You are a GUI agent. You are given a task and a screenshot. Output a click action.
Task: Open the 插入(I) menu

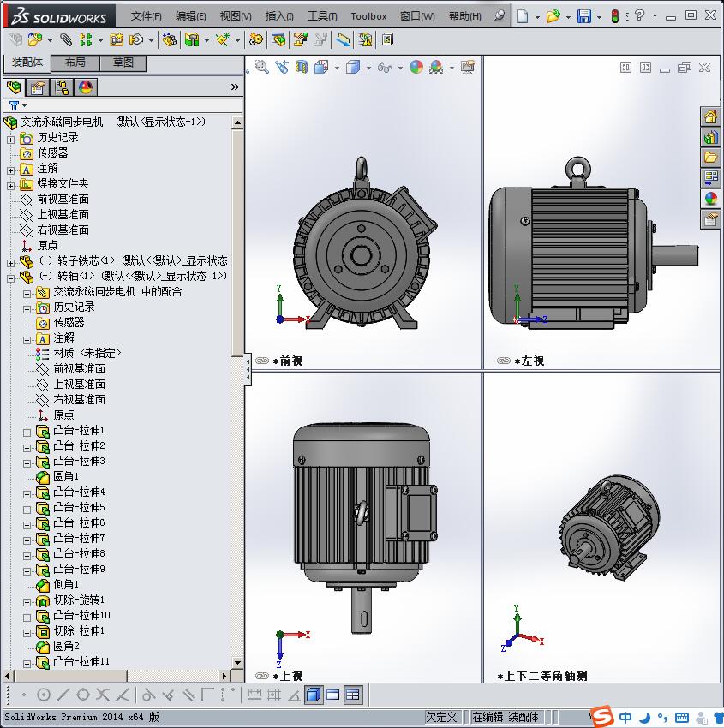[x=279, y=16]
